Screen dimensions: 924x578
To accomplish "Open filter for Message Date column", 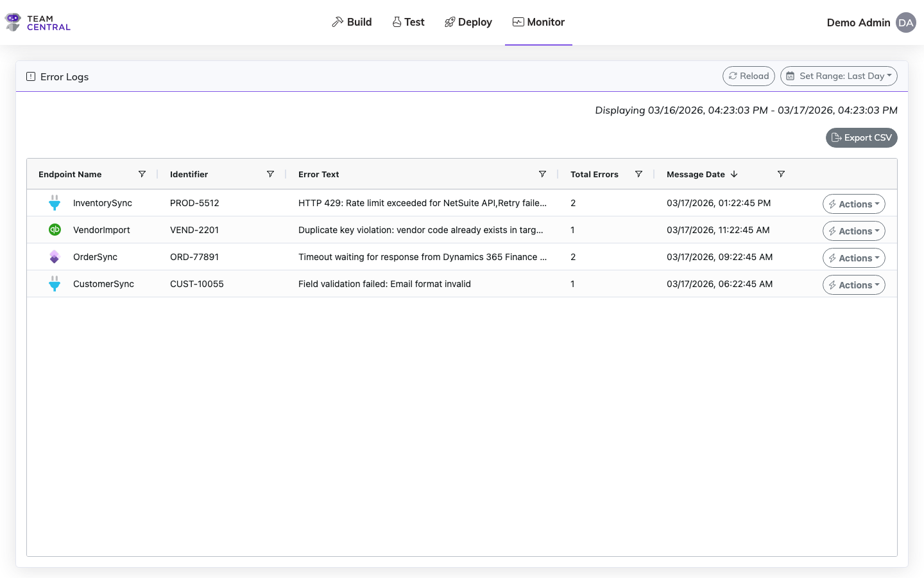I will coord(781,174).
